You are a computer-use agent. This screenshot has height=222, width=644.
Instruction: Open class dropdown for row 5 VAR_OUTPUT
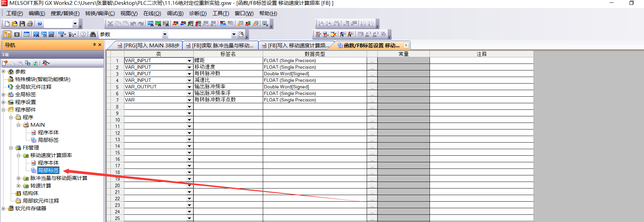point(189,87)
